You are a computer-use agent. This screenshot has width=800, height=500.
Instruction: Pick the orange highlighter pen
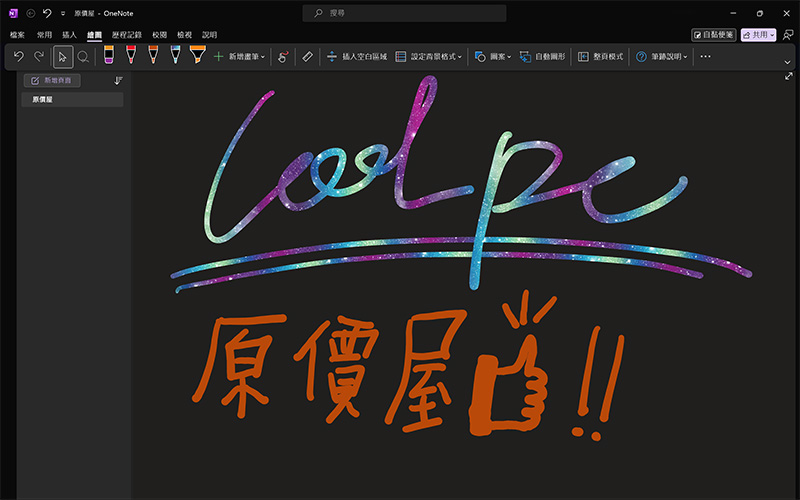[197, 55]
